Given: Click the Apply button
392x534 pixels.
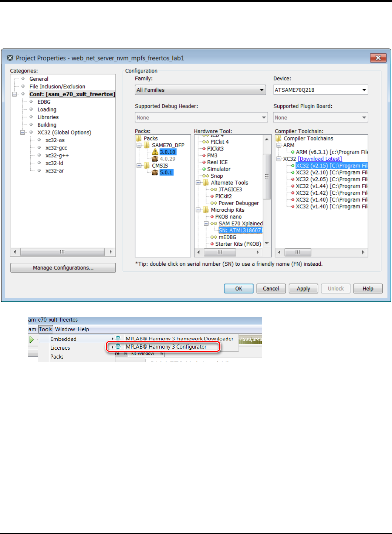Looking at the screenshot, I should click(x=304, y=289).
